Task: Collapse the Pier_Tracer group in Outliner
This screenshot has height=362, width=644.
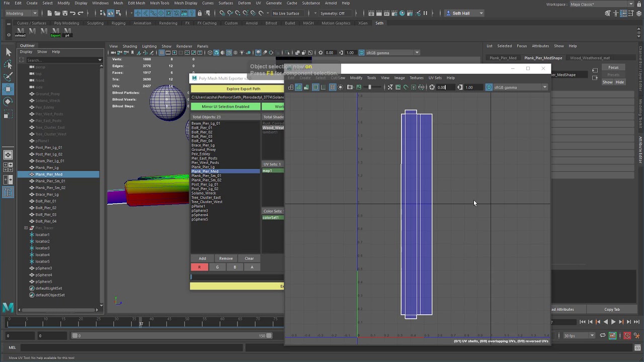Action: pyautogui.click(x=26, y=228)
